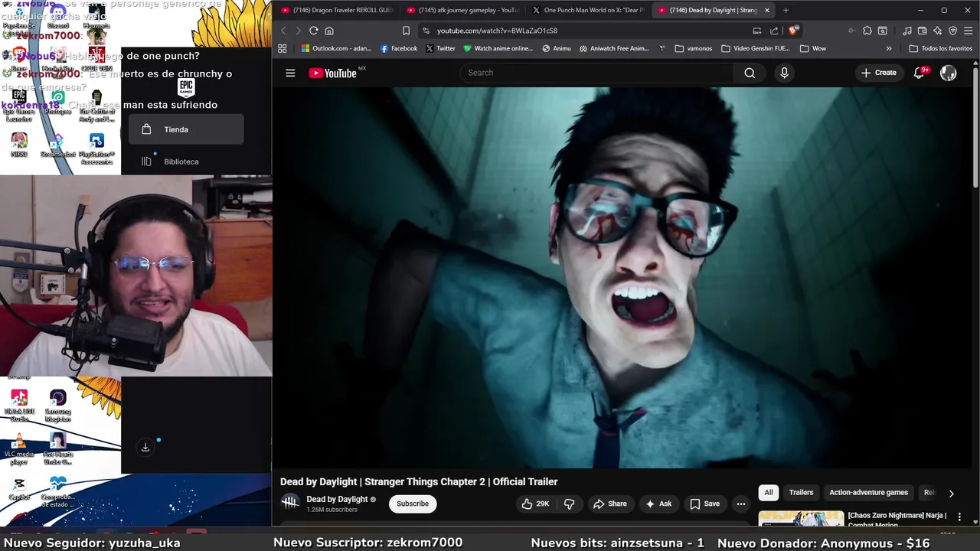Expand the Wow bookmarks folder
The image size is (980, 551).
(x=813, y=48)
